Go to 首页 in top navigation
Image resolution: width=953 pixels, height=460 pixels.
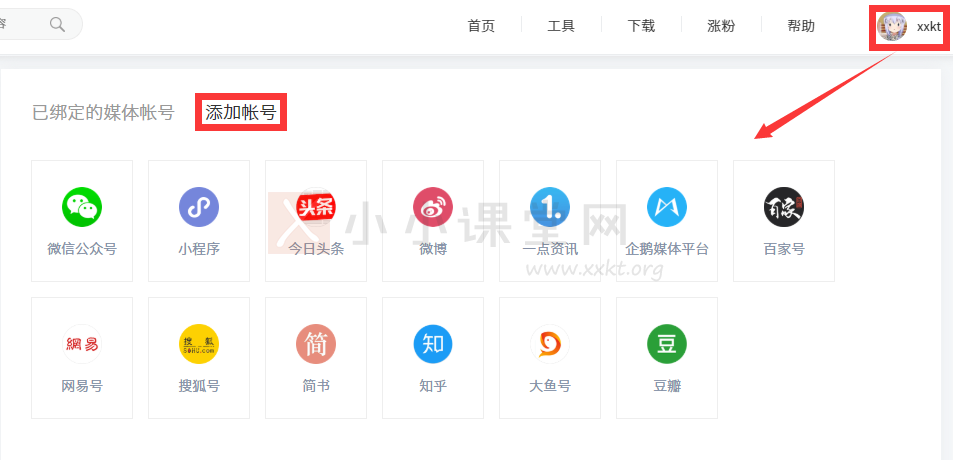(481, 26)
